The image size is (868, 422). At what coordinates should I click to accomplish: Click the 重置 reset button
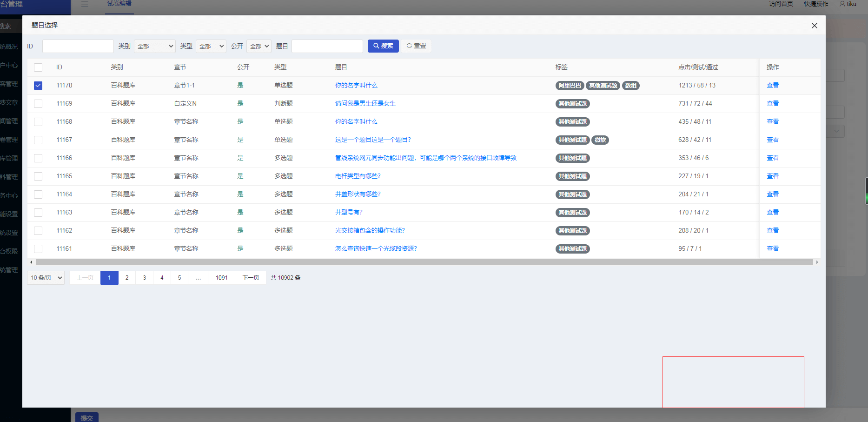click(416, 46)
